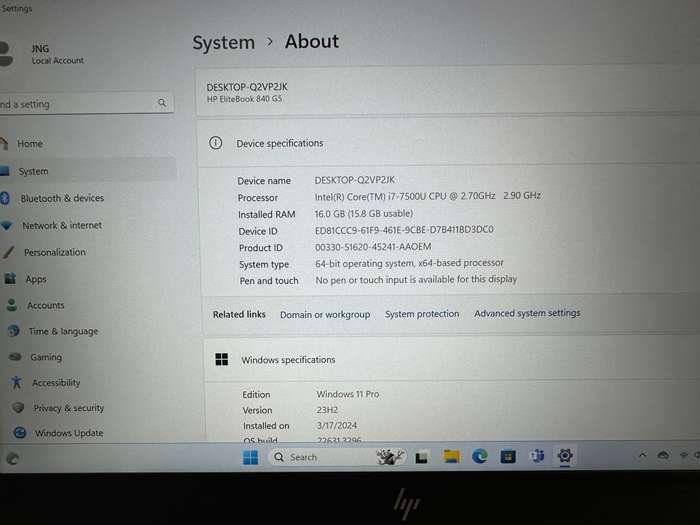
Task: Select the Device ID value text
Action: (404, 230)
